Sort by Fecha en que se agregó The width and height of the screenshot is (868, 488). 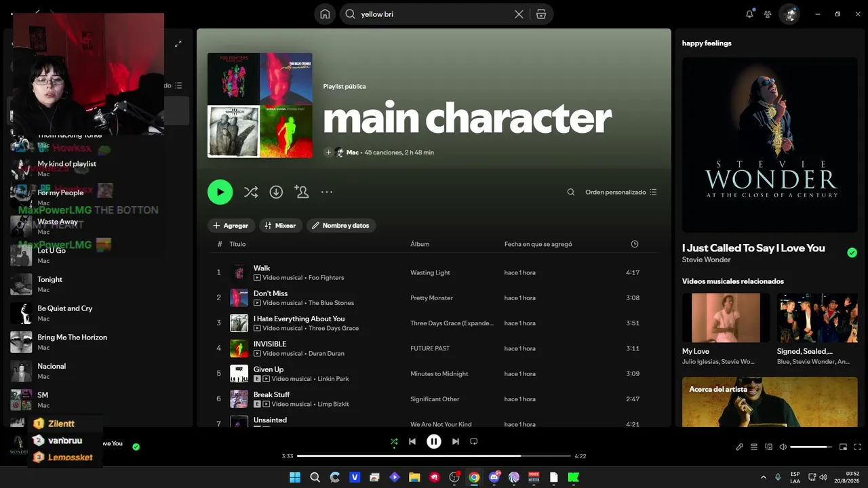click(x=538, y=244)
